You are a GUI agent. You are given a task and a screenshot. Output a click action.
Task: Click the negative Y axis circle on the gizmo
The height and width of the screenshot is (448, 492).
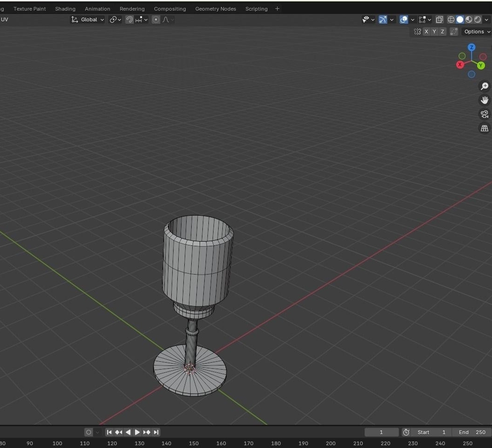[462, 56]
